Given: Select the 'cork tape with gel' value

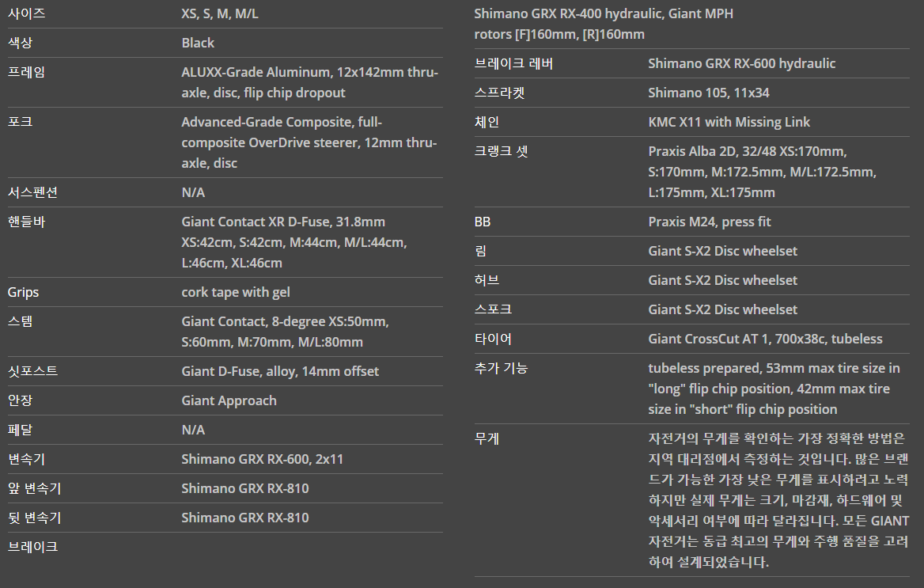Looking at the screenshot, I should coord(236,293).
